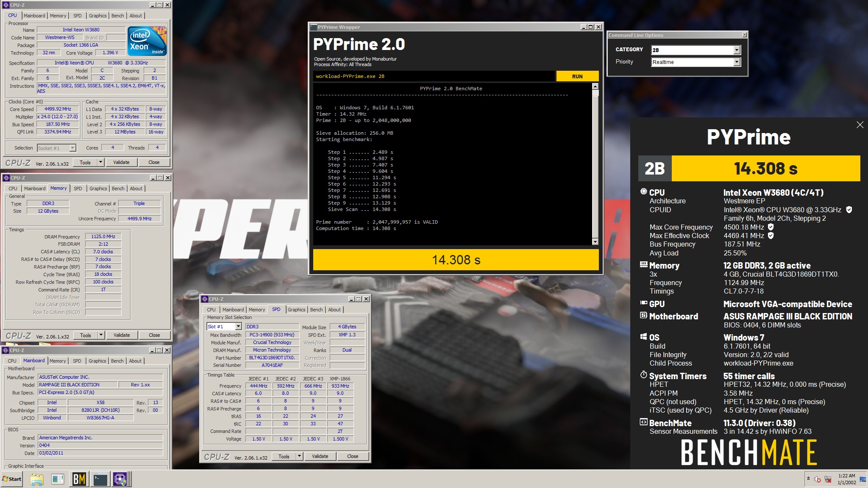Click the Memory icon in BenchMate panel
Screen dimensions: 868x488
[x=643, y=265]
